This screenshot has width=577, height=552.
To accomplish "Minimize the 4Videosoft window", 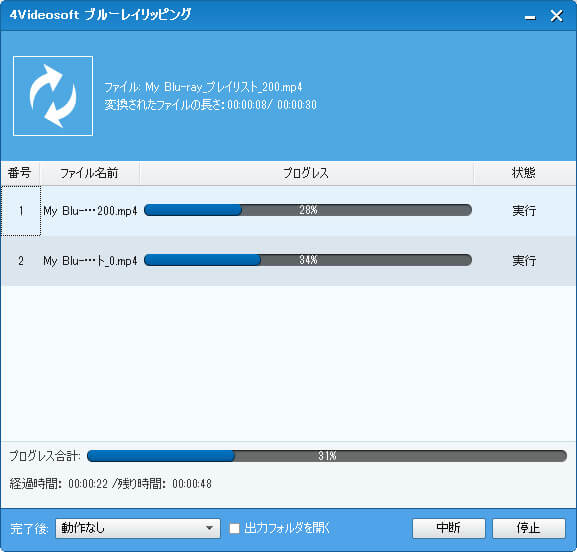I will tap(530, 17).
